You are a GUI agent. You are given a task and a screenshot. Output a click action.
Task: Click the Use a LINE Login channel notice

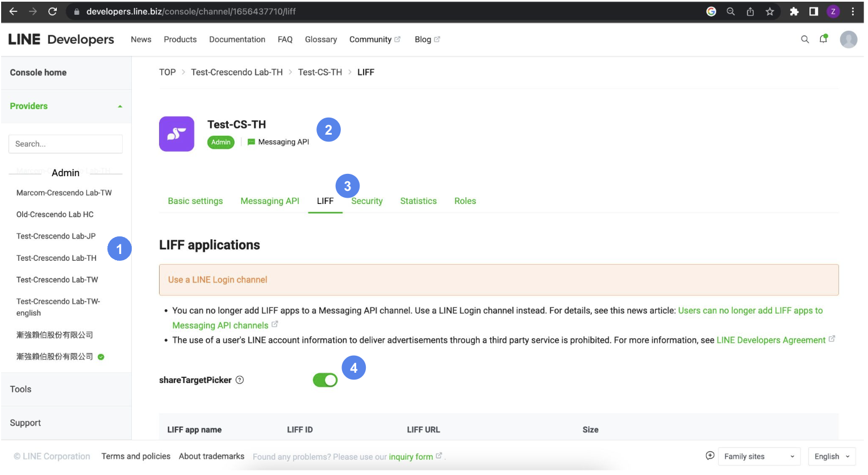click(499, 280)
